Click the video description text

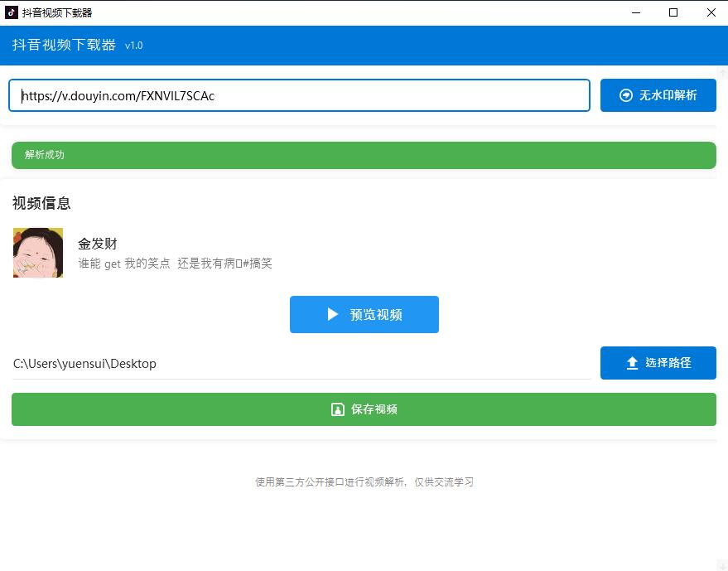175,264
